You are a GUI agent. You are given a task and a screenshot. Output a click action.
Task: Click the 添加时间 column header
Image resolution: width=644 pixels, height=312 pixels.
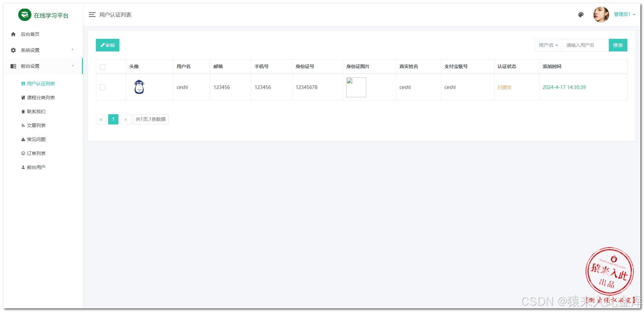(x=552, y=66)
